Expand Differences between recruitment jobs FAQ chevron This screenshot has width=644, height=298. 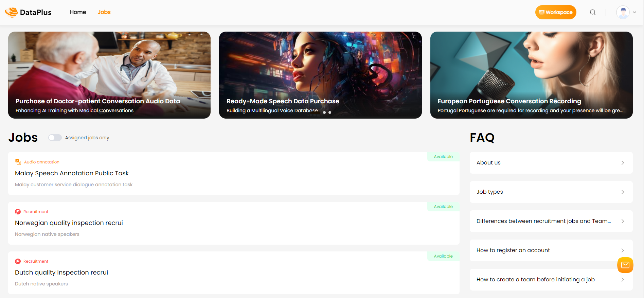(x=623, y=221)
